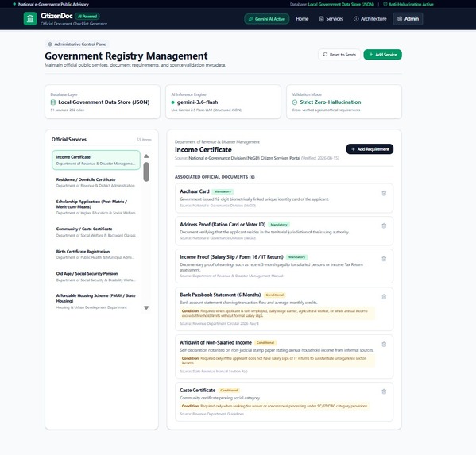Delete the Bank Passbook Statement requirement
Viewport: 476px width, 455px height.
pyautogui.click(x=384, y=297)
